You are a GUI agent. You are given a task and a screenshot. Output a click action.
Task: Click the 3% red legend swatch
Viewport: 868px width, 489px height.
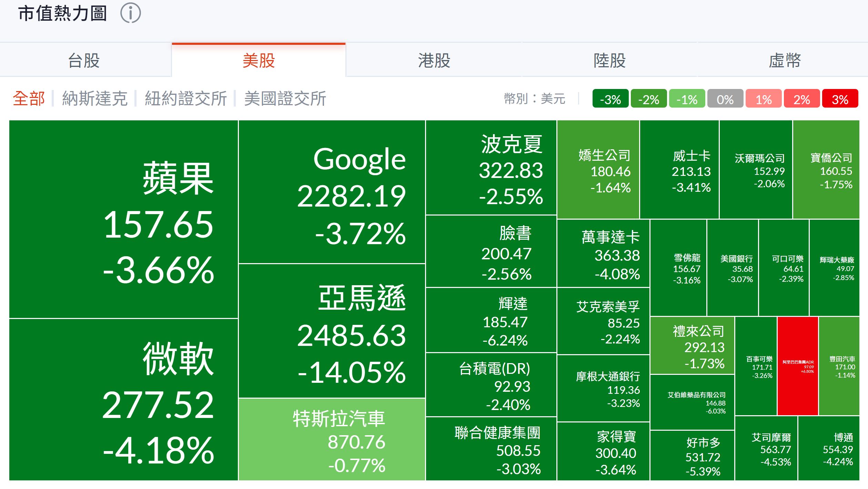point(840,99)
